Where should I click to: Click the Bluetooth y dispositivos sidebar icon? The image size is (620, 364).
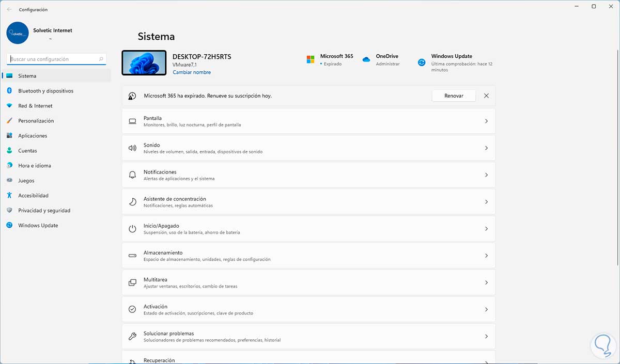pyautogui.click(x=9, y=91)
